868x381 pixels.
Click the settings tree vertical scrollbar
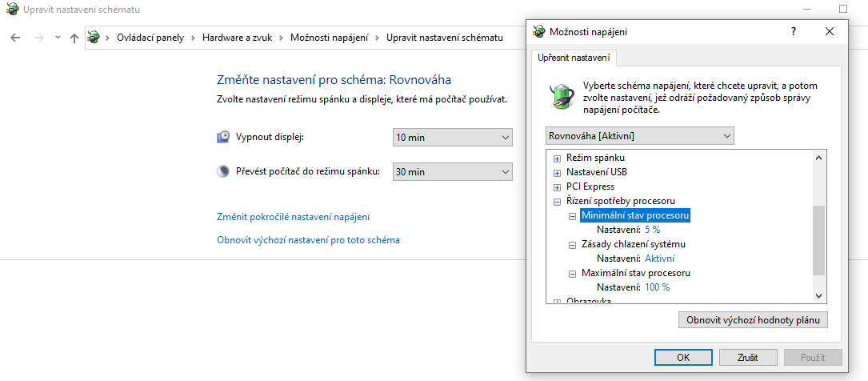coord(818,240)
